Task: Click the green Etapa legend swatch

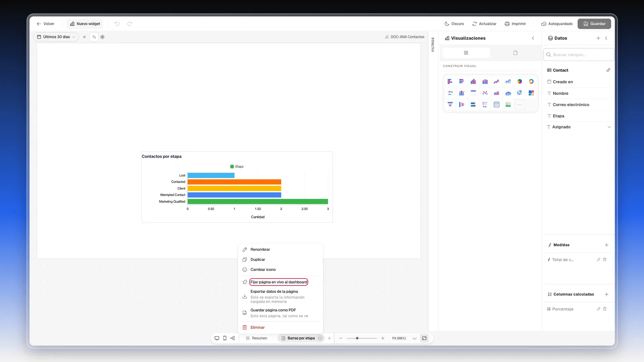Action: coord(232,167)
